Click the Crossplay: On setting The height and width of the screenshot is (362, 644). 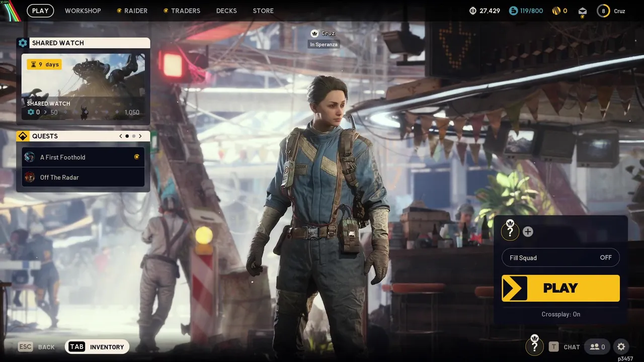click(x=560, y=314)
